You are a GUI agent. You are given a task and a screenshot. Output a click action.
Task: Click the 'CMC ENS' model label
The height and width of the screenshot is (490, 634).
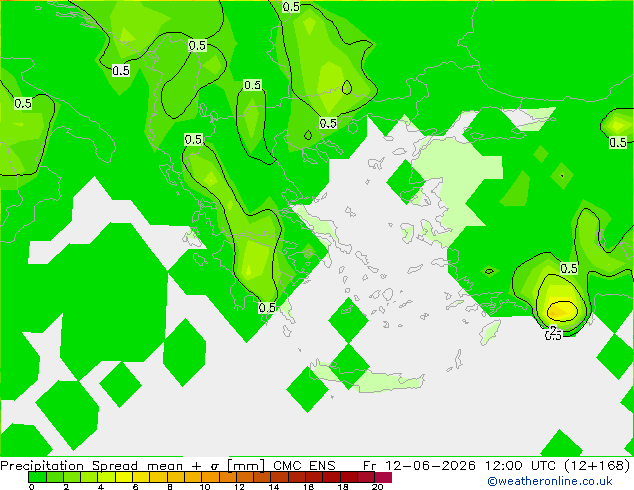point(304,466)
